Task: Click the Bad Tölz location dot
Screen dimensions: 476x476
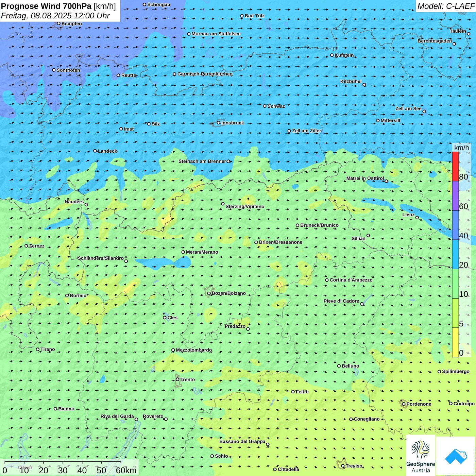Action: (x=242, y=16)
